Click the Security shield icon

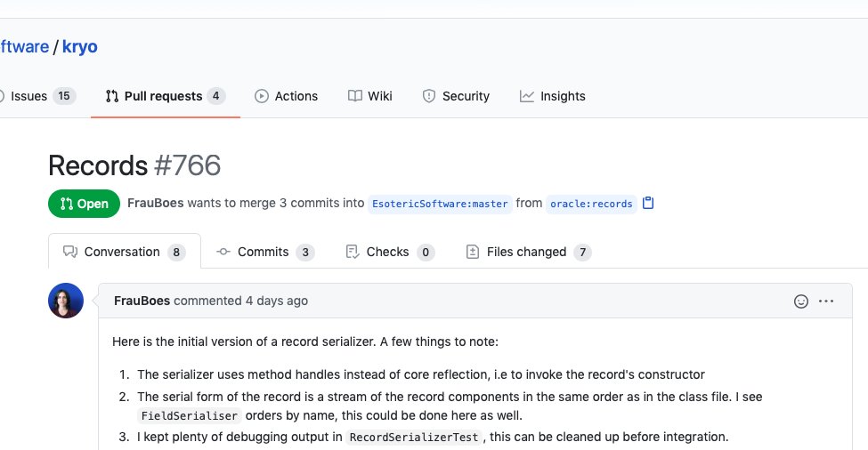[x=429, y=96]
